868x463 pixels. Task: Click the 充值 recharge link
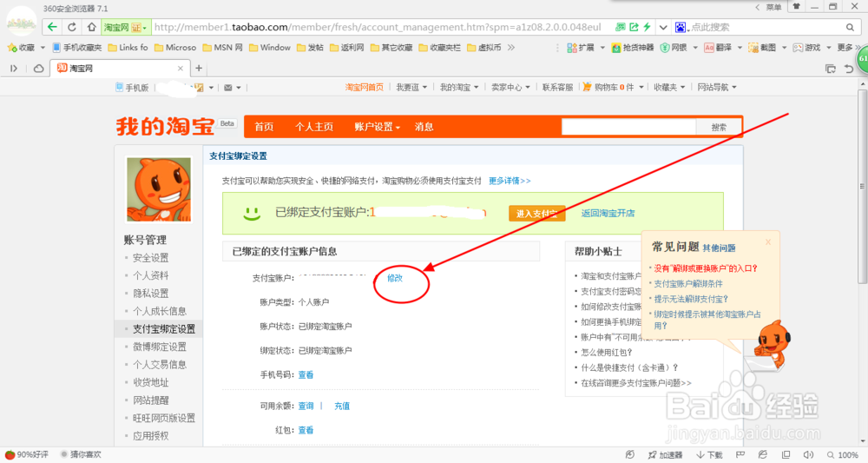(341, 406)
